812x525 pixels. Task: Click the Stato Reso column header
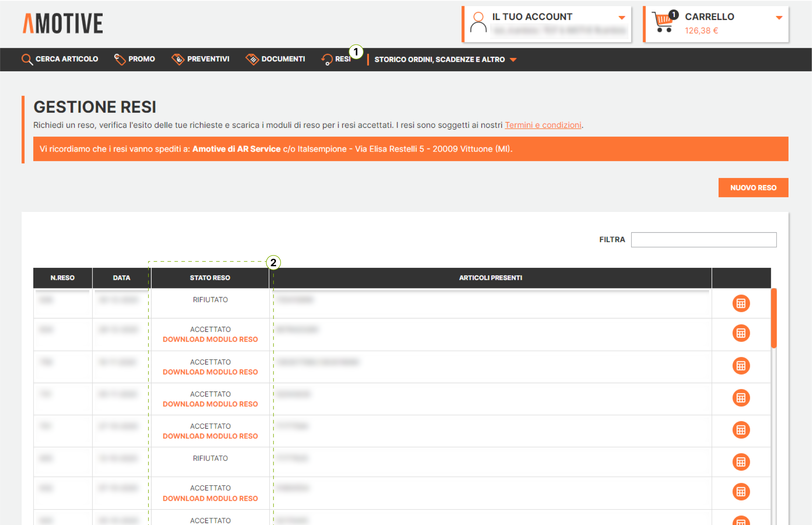pyautogui.click(x=210, y=278)
